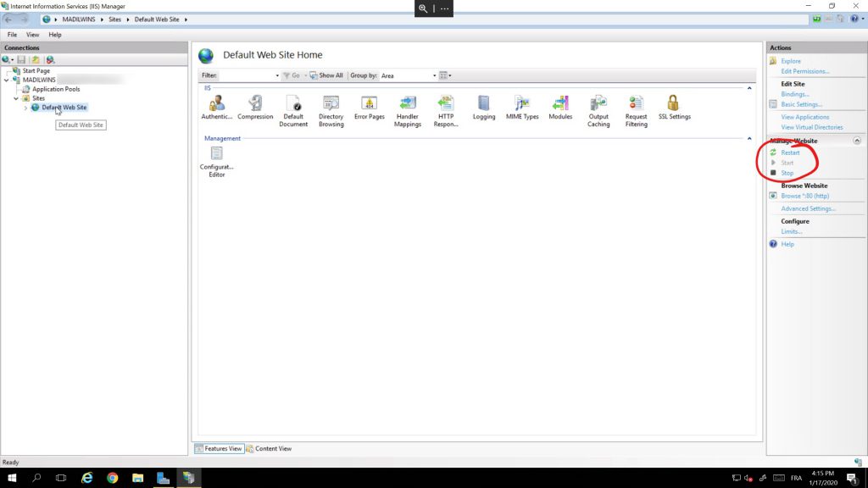Open the MIME Types feature
This screenshot has height=488, width=868.
522,108
